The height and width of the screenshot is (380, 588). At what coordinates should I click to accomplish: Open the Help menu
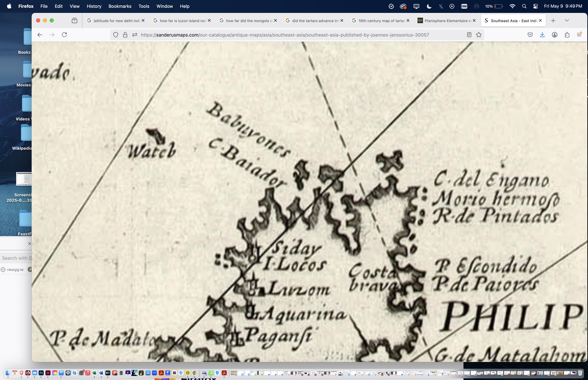[x=185, y=6]
